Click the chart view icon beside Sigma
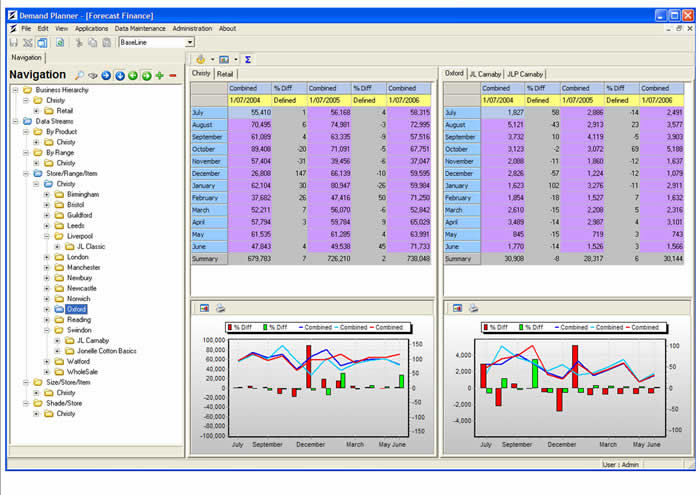This screenshot has width=700, height=495. pyautogui.click(x=224, y=59)
